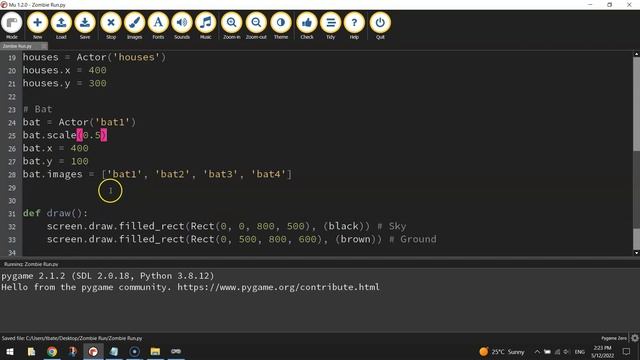The width and height of the screenshot is (640, 360).
Task: Click the pygame 2.1.2 version output line
Action: pos(108,276)
